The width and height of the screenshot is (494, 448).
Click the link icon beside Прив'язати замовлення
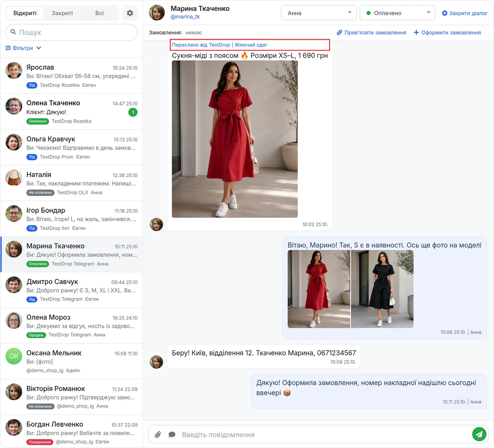339,32
